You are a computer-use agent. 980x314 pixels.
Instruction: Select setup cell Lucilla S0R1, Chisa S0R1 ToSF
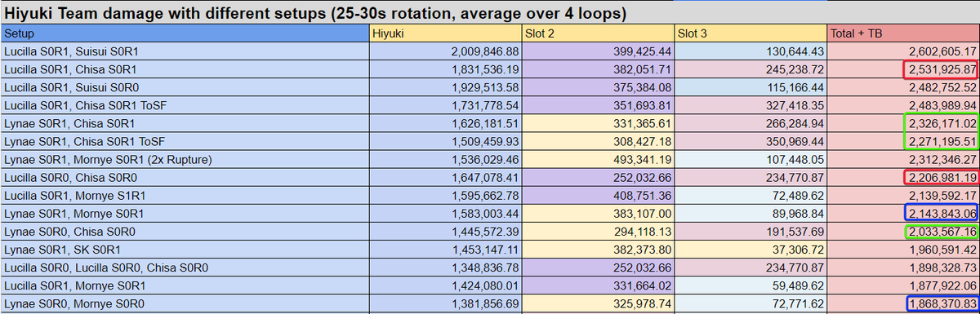pos(185,105)
